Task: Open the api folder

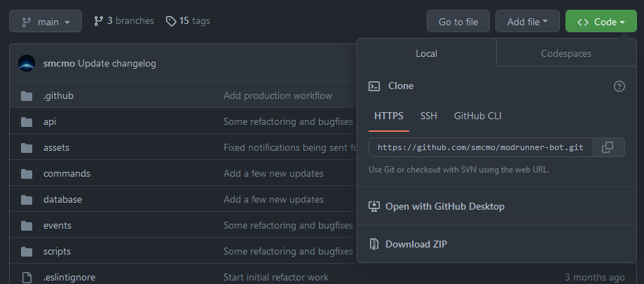Action: (x=50, y=121)
